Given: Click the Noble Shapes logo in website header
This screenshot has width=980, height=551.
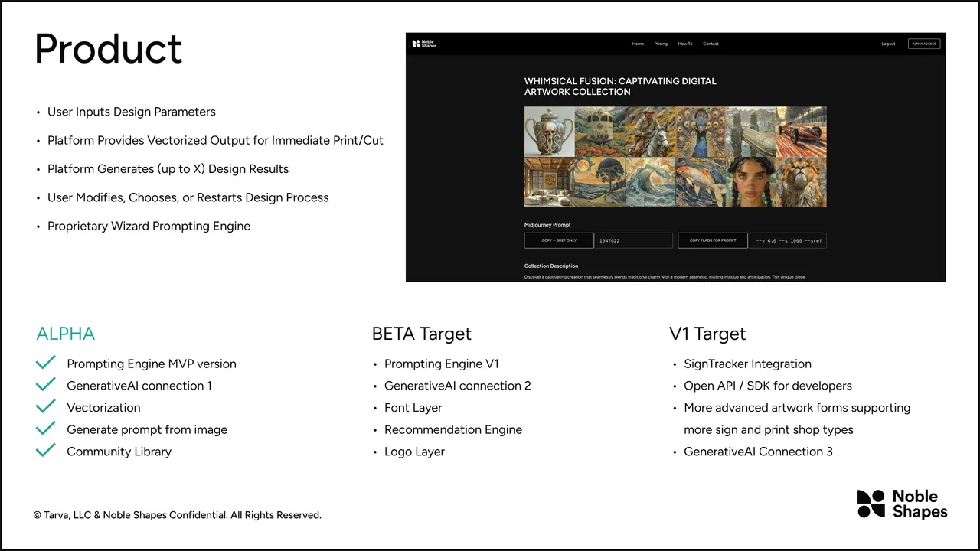Looking at the screenshot, I should click(x=424, y=44).
